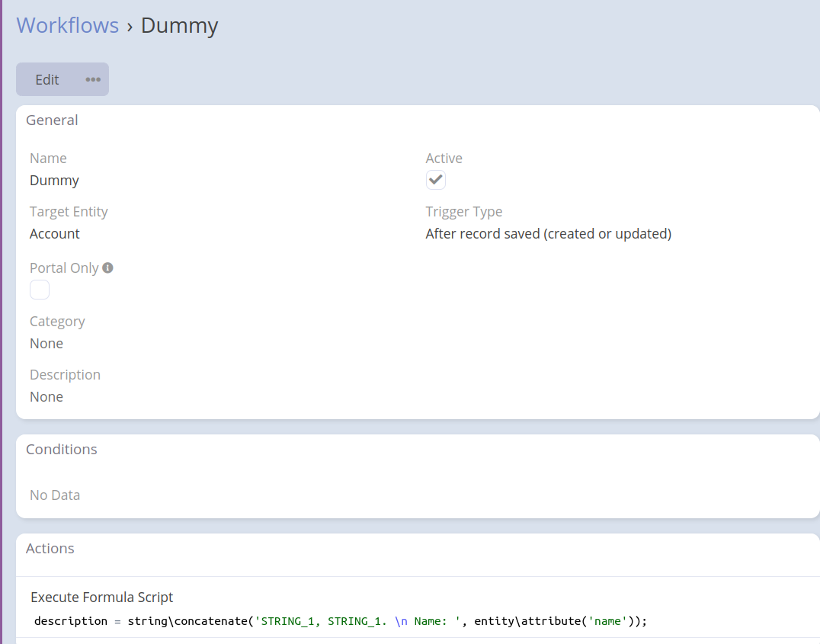Click the General panel header
The height and width of the screenshot is (644, 820).
52,120
